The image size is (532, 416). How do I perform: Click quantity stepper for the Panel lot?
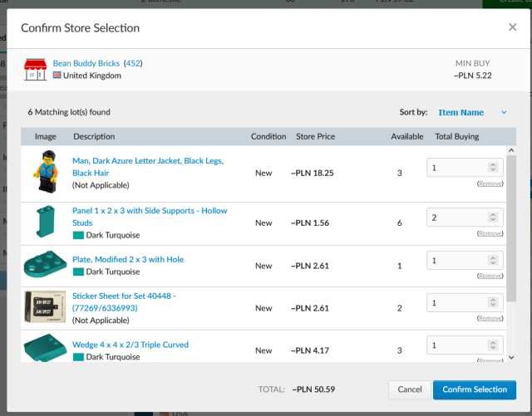coord(493,218)
